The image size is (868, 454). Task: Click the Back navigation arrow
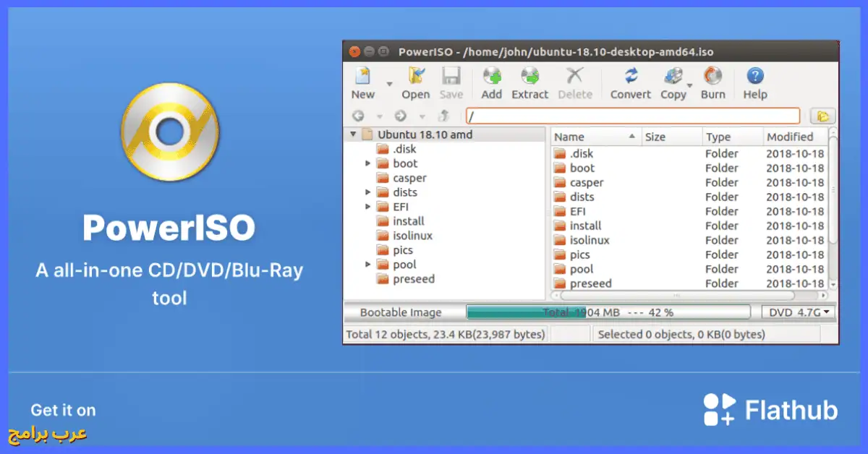coord(358,116)
